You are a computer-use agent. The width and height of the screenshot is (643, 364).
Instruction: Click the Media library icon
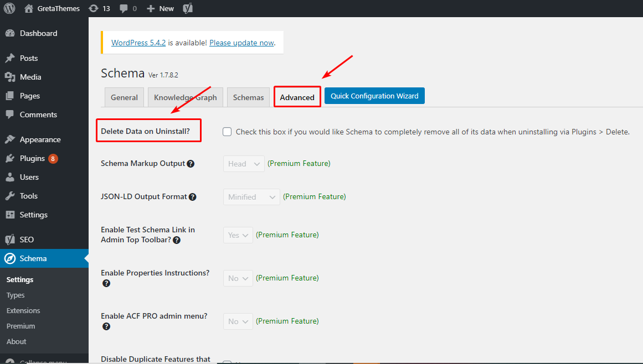[x=10, y=77]
